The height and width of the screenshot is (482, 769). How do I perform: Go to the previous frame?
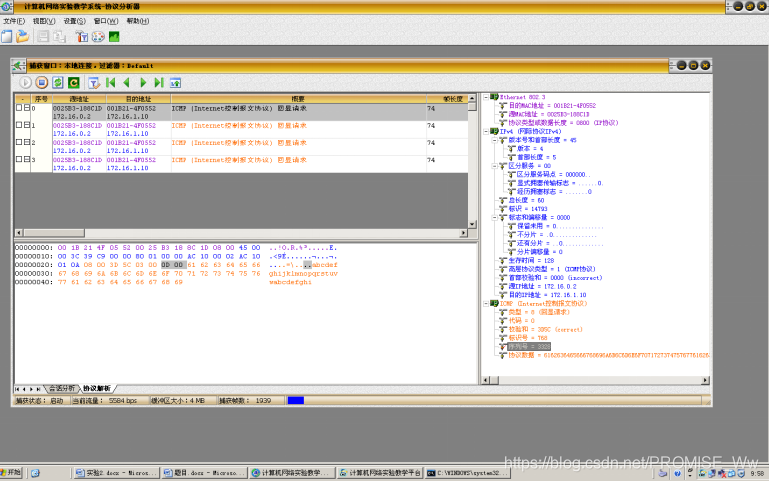[127, 82]
